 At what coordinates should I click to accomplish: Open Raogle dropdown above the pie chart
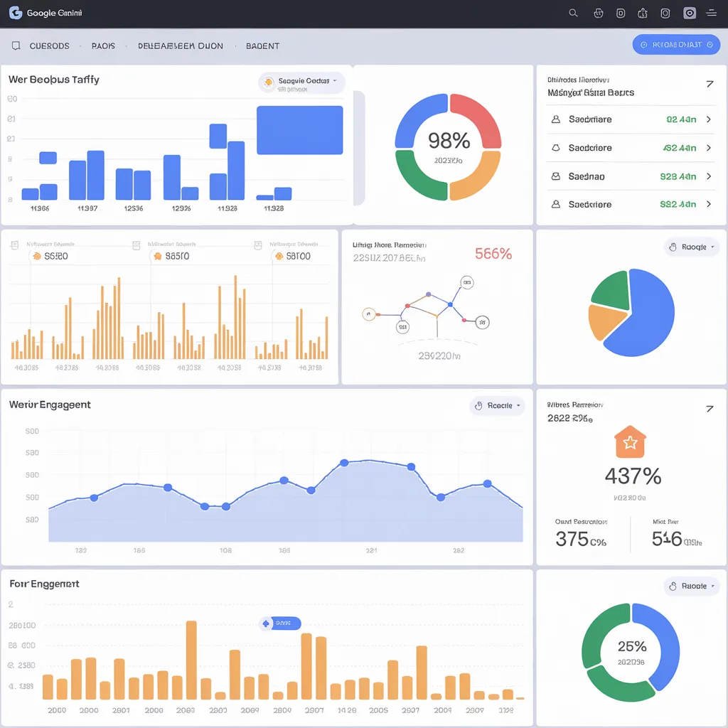tap(692, 247)
